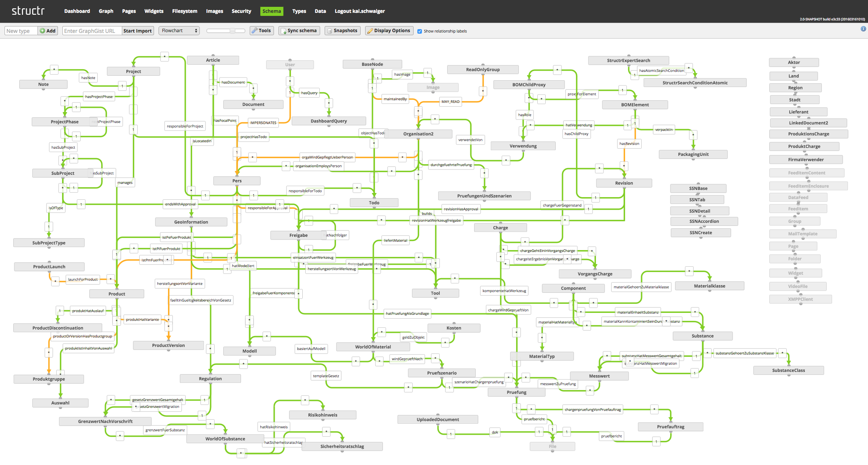Select the greyed-out User node
This screenshot has height=465, width=868.
click(290, 64)
